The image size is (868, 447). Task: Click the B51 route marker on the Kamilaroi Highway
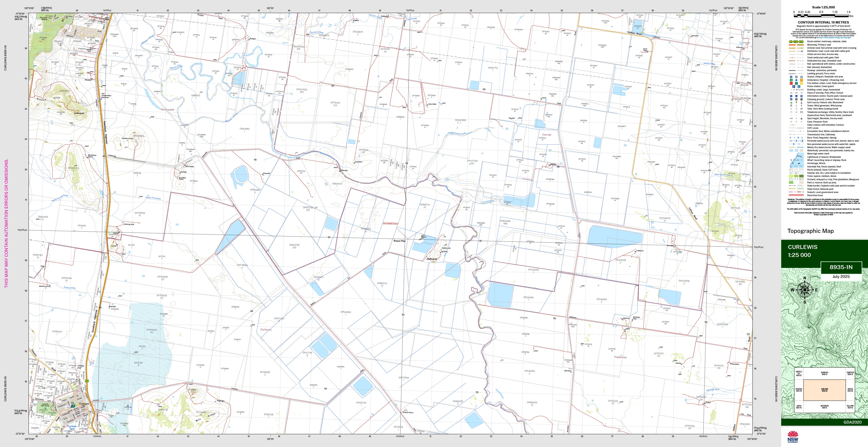click(x=87, y=381)
